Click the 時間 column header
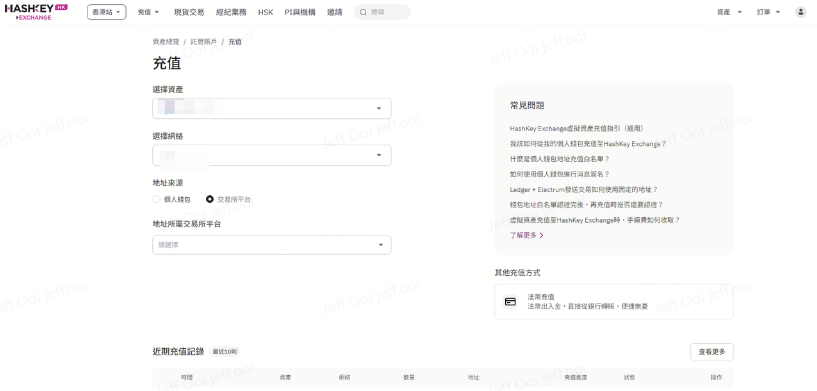Viewport: 817px width, 391px height. pyautogui.click(x=187, y=377)
